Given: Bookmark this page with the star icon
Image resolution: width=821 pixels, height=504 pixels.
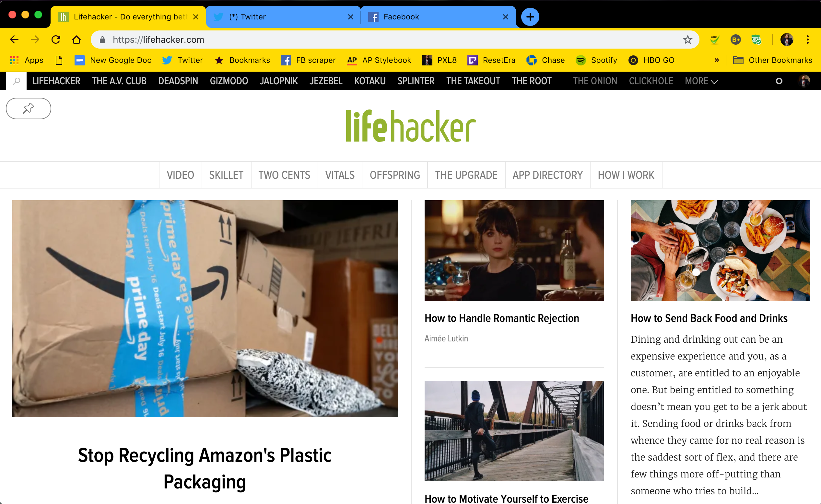Looking at the screenshot, I should (687, 40).
